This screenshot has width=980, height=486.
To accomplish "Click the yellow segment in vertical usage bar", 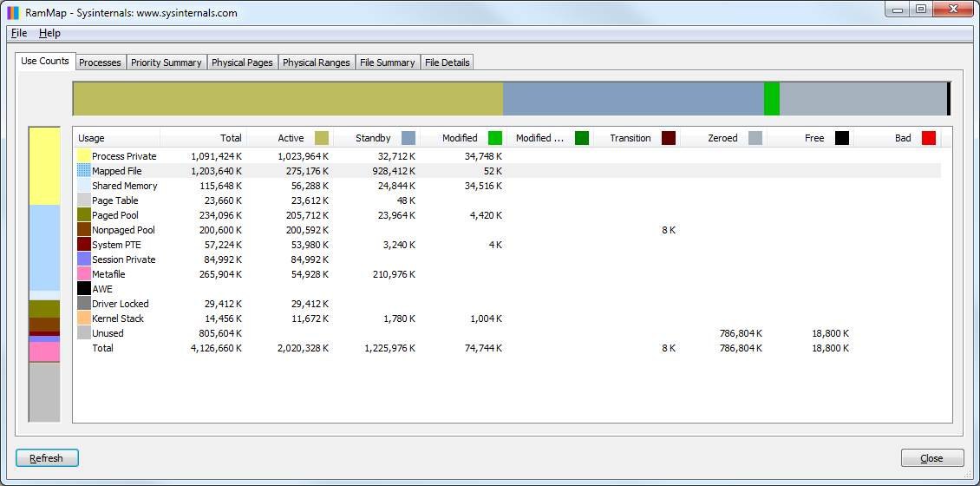I will (44, 167).
